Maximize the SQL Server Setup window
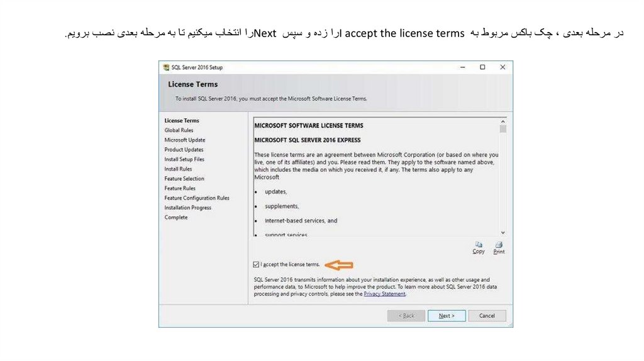 pyautogui.click(x=482, y=67)
